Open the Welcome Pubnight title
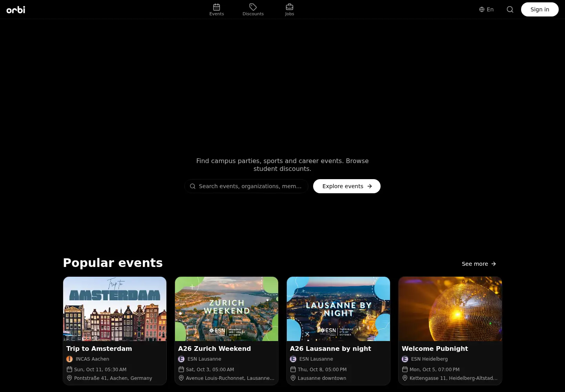The height and width of the screenshot is (392, 565). pyautogui.click(x=435, y=348)
